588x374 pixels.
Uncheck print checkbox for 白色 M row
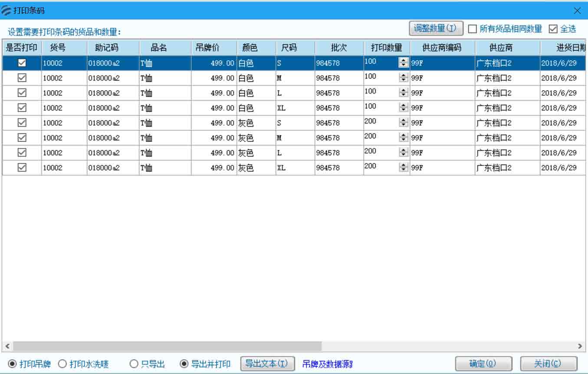pos(22,78)
